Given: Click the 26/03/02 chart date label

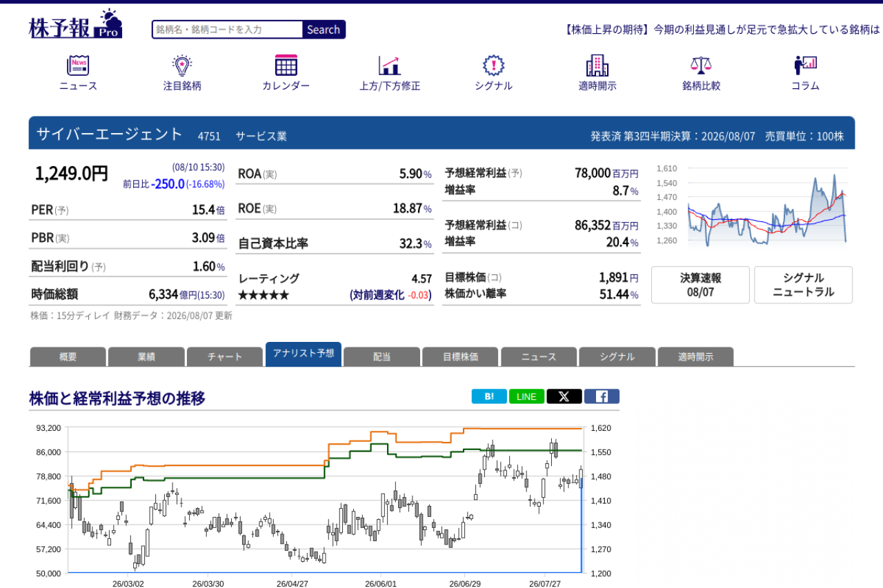Looking at the screenshot, I should (x=128, y=583).
